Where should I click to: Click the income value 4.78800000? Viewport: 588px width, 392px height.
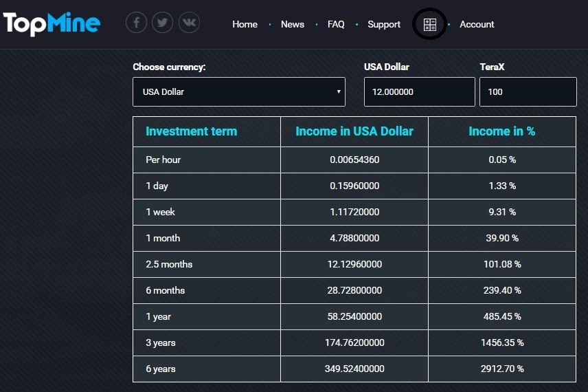coord(354,238)
